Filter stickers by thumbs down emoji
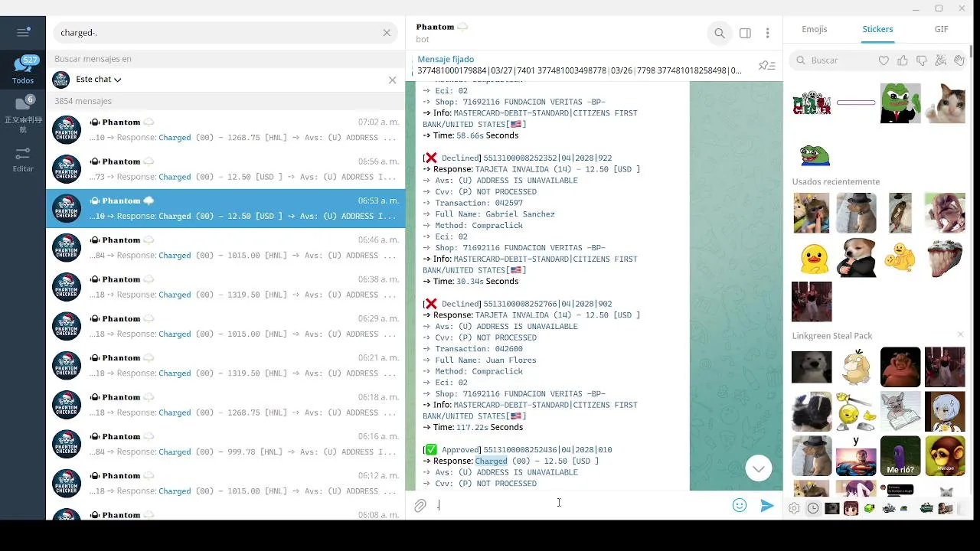This screenshot has height=551, width=980. pyautogui.click(x=922, y=60)
